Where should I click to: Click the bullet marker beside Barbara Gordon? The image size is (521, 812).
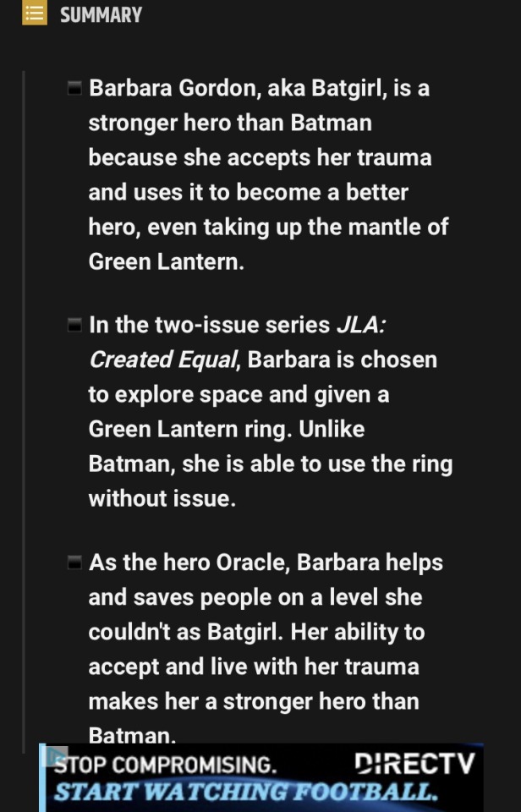click(x=74, y=88)
